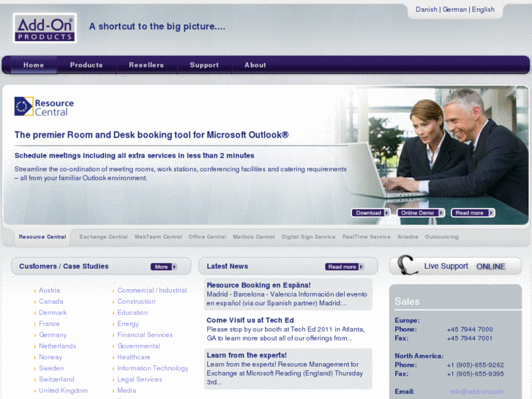The width and height of the screenshot is (532, 399).
Task: Click Europe phone number +45 7944 7000
Action: pyautogui.click(x=470, y=329)
